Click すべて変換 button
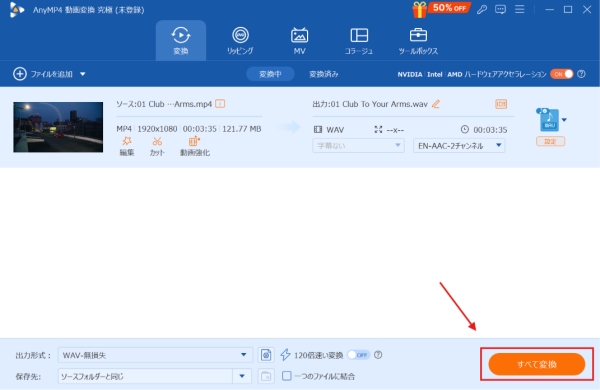Image resolution: width=600 pixels, height=390 pixels. [x=536, y=364]
